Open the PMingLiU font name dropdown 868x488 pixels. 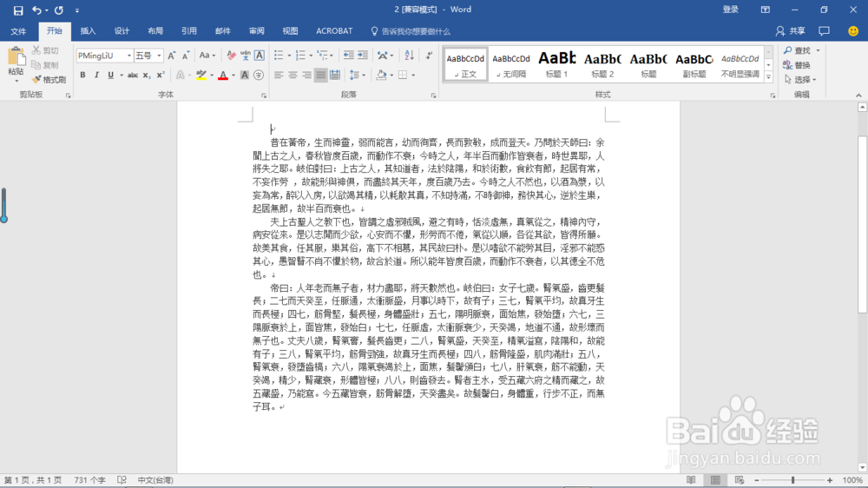tap(129, 56)
